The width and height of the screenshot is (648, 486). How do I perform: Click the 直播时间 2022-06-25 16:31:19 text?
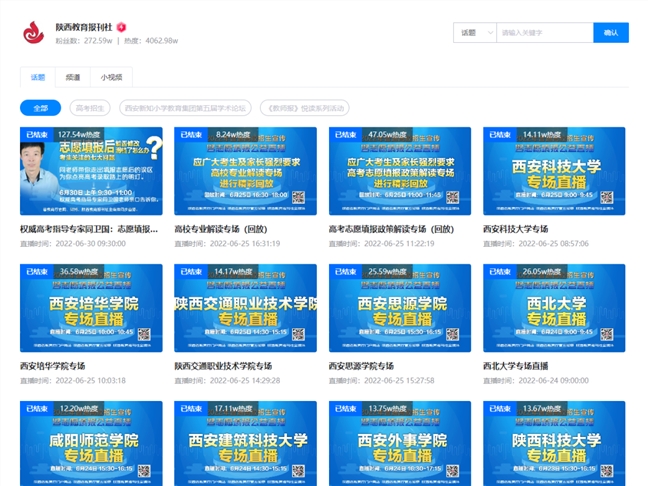[227, 243]
